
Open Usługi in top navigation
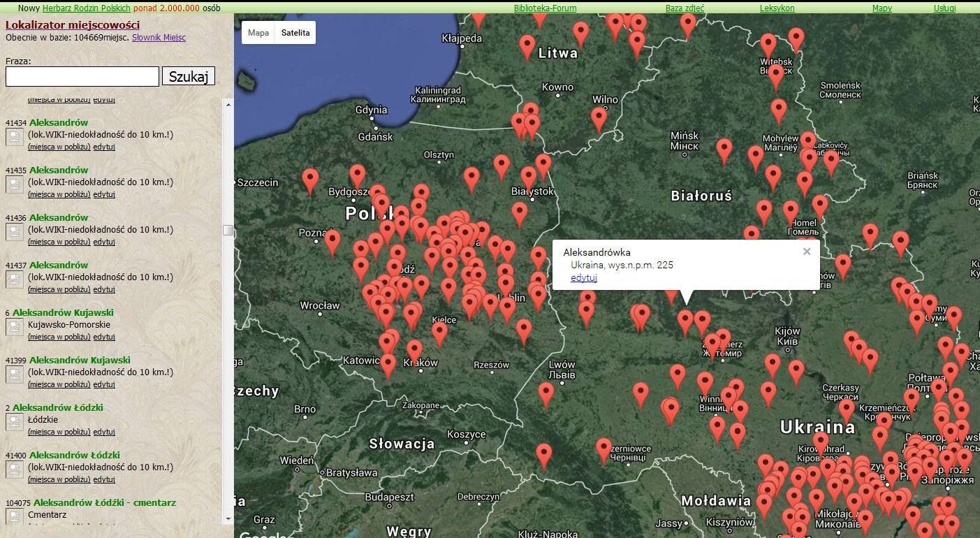[x=945, y=8]
